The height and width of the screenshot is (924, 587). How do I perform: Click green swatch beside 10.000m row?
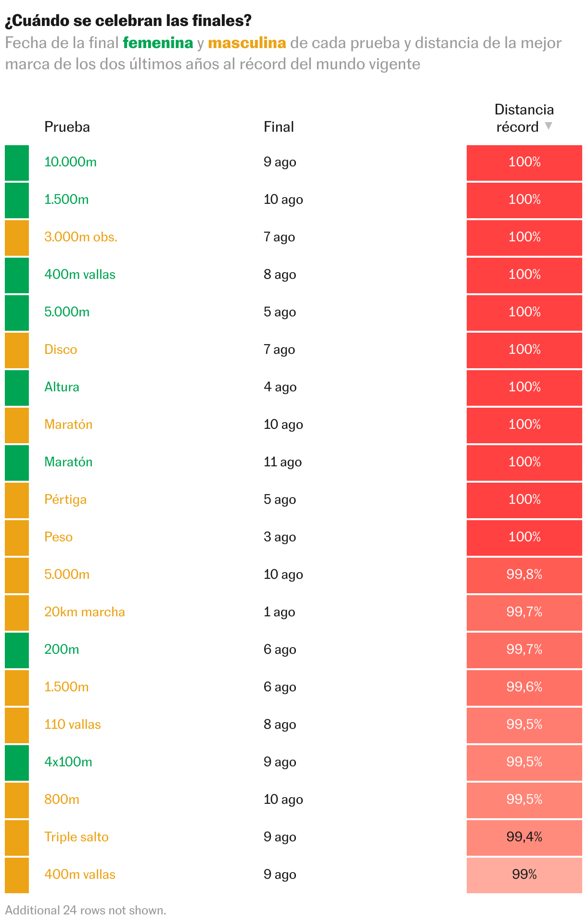coord(17,162)
